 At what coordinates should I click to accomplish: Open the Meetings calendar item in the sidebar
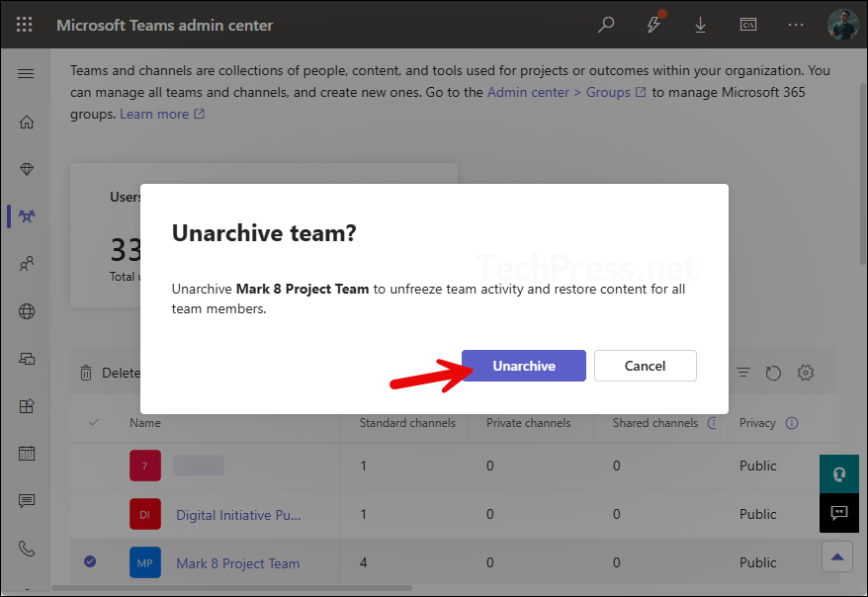point(26,453)
